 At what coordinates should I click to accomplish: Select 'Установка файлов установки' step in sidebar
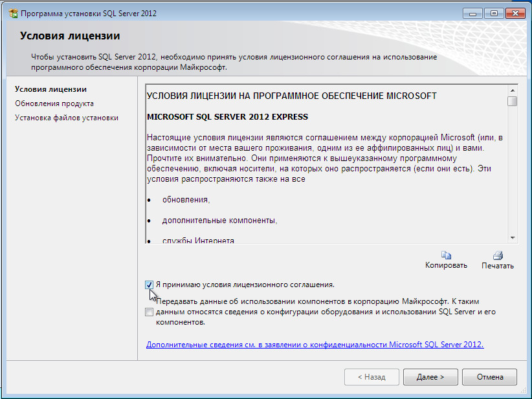pos(67,118)
